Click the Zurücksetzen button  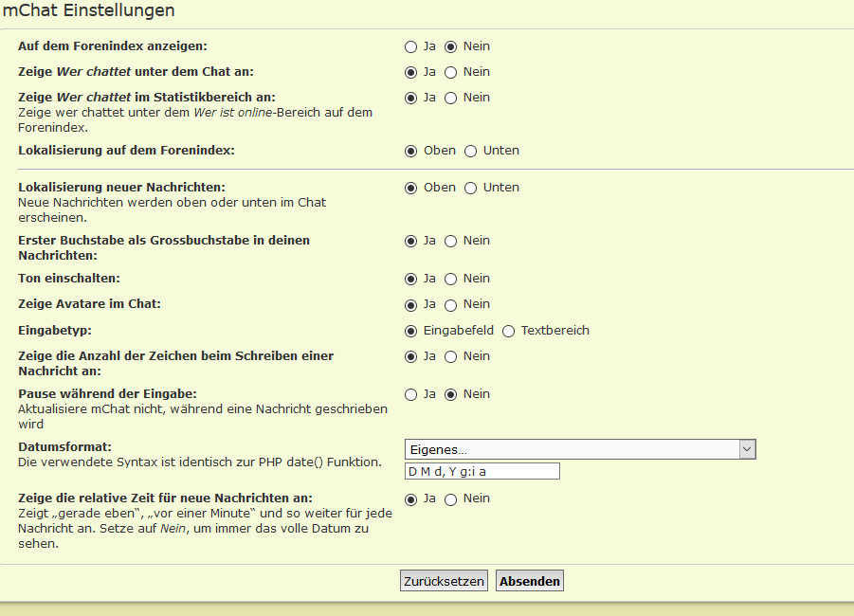click(x=444, y=581)
